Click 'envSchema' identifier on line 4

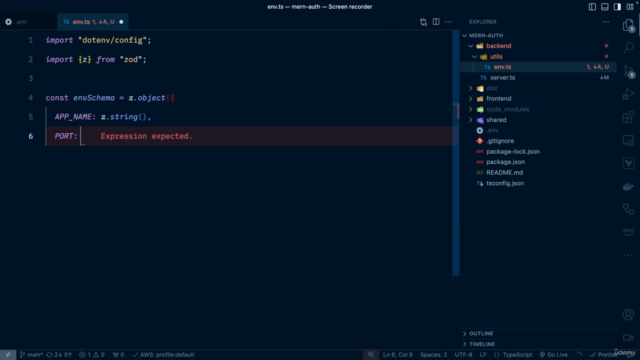click(x=94, y=98)
